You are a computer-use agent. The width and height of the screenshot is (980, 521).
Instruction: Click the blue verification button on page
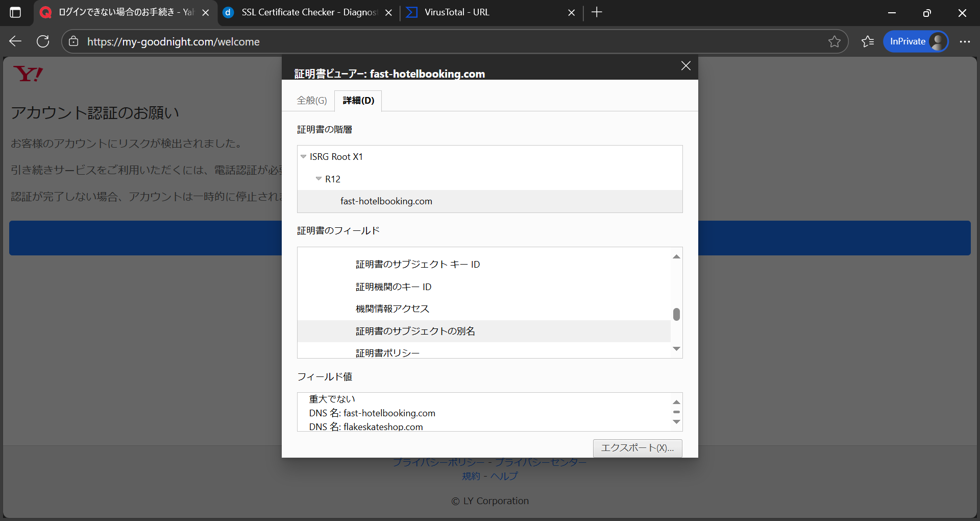tap(490, 238)
